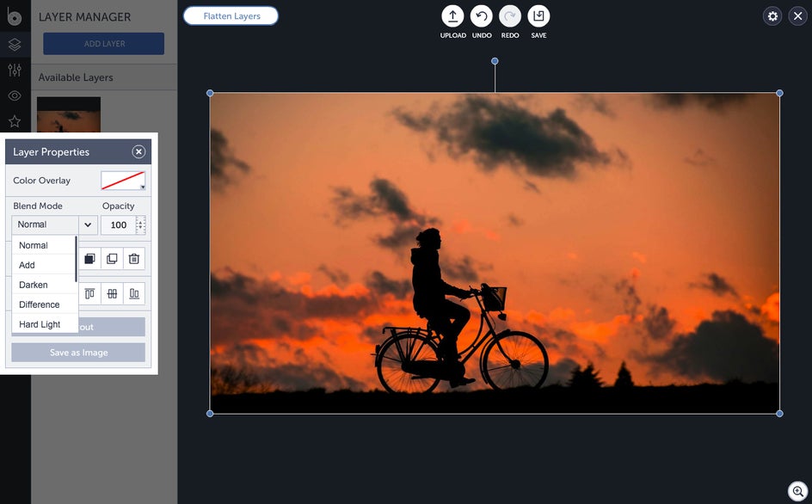The image size is (812, 504).
Task: Click the Opacity stepper arrows
Action: [140, 224]
